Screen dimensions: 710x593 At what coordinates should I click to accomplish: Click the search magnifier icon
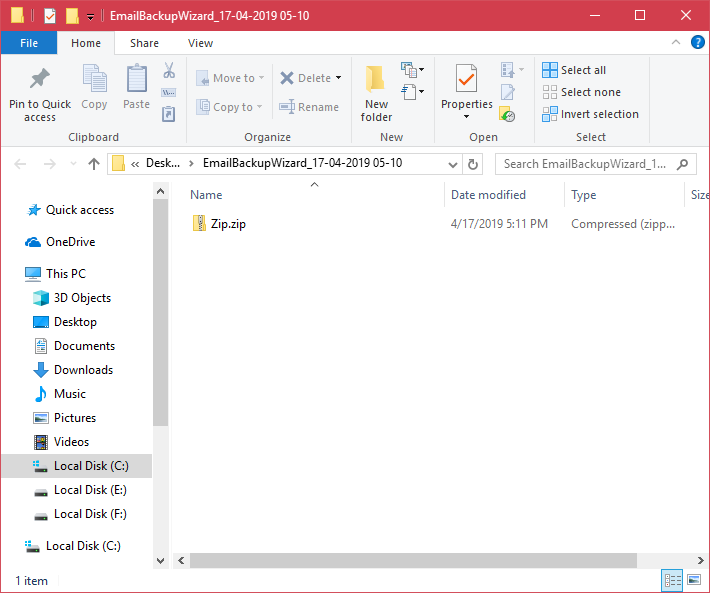tap(682, 164)
